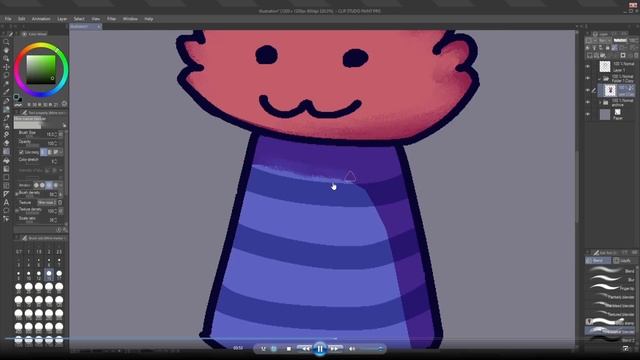This screenshot has height=360, width=640.
Task: Hide the archive folder layer
Action: pos(588,102)
